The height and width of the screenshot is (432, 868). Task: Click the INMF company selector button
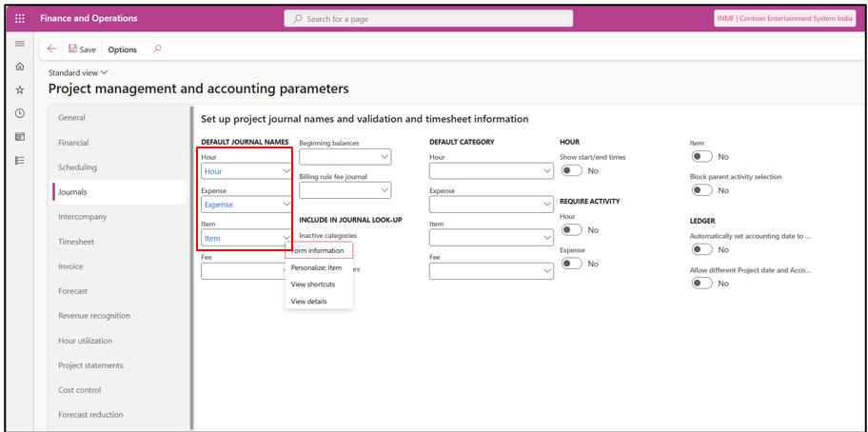(x=784, y=18)
